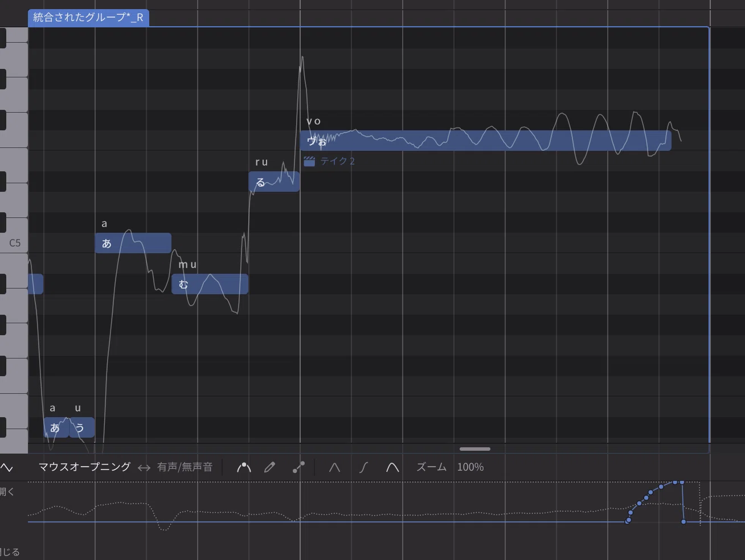Image resolution: width=745 pixels, height=560 pixels.
Task: Open the parameter curve icon at panel left
Action: (6, 468)
